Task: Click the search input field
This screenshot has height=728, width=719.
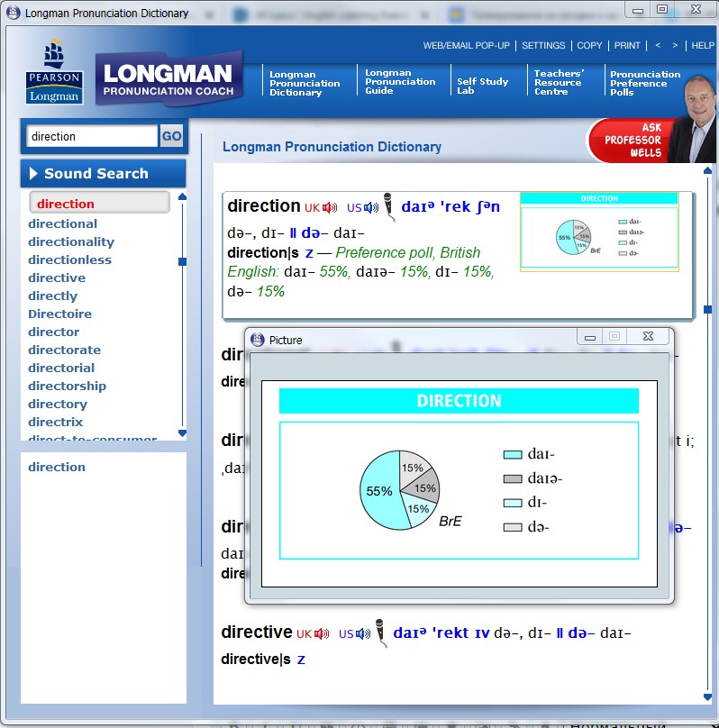Action: tap(92, 137)
